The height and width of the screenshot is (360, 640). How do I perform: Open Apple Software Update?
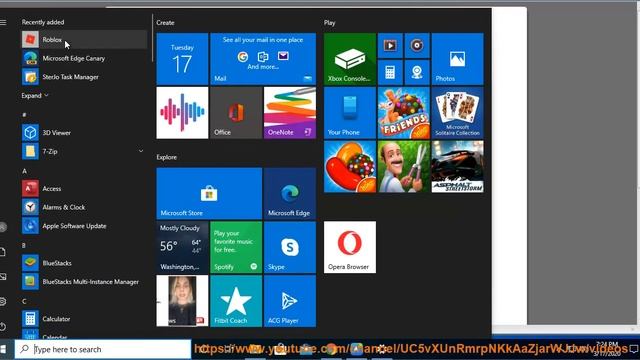pyautogui.click(x=84, y=226)
